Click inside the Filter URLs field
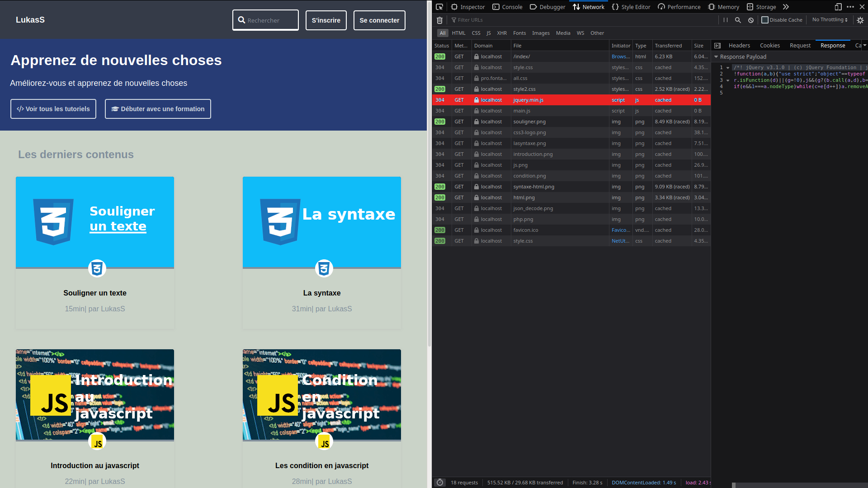The height and width of the screenshot is (488, 868). [470, 20]
